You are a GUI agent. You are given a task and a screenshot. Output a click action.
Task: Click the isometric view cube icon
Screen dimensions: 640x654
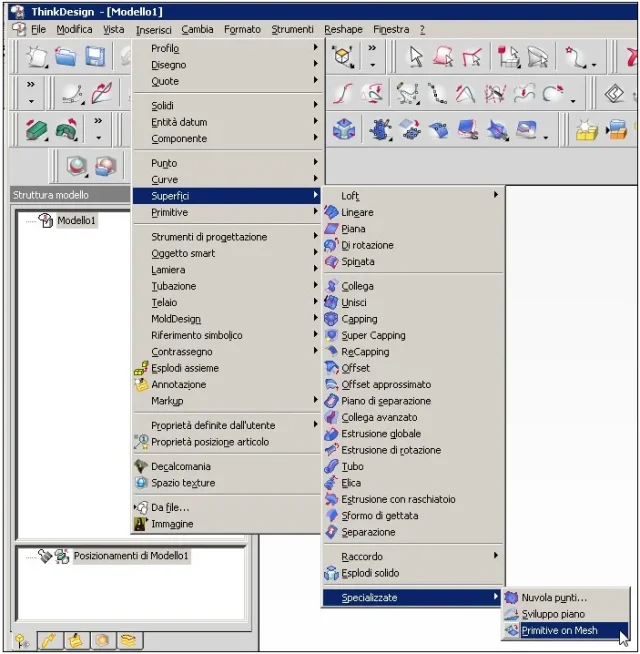343,56
